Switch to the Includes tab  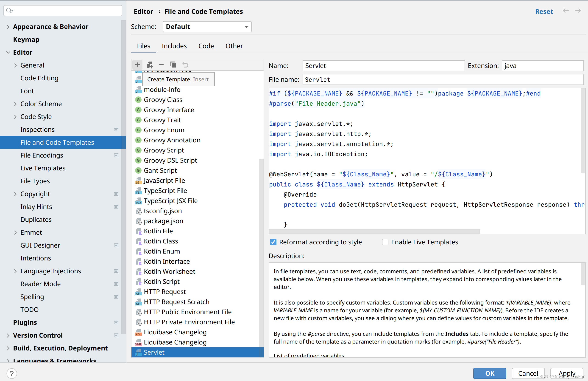pos(174,46)
